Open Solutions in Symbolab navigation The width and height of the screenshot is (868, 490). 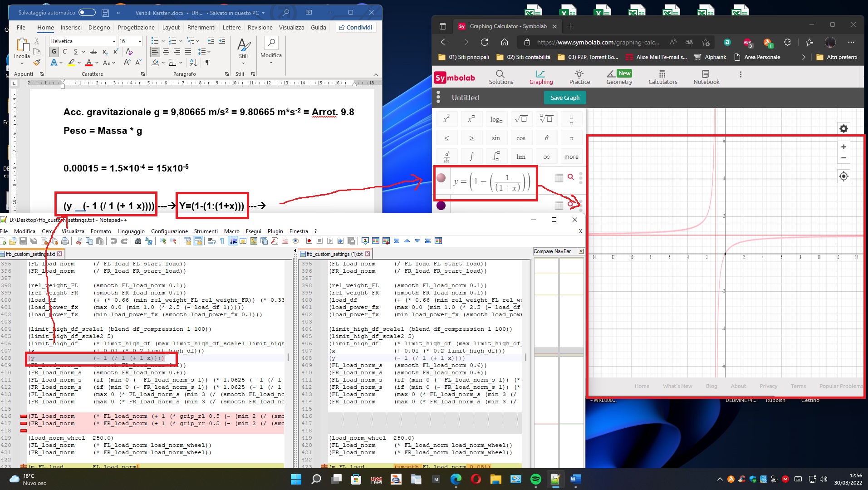click(501, 77)
